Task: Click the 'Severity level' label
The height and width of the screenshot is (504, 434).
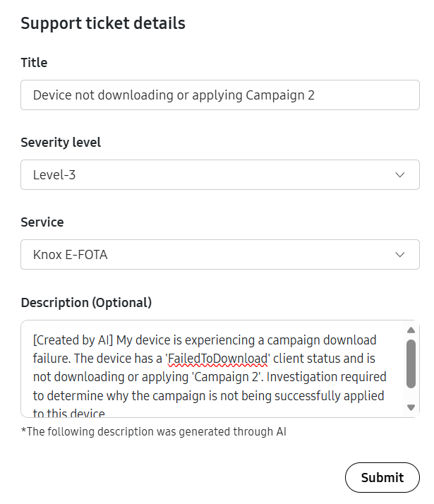Action: (x=61, y=143)
